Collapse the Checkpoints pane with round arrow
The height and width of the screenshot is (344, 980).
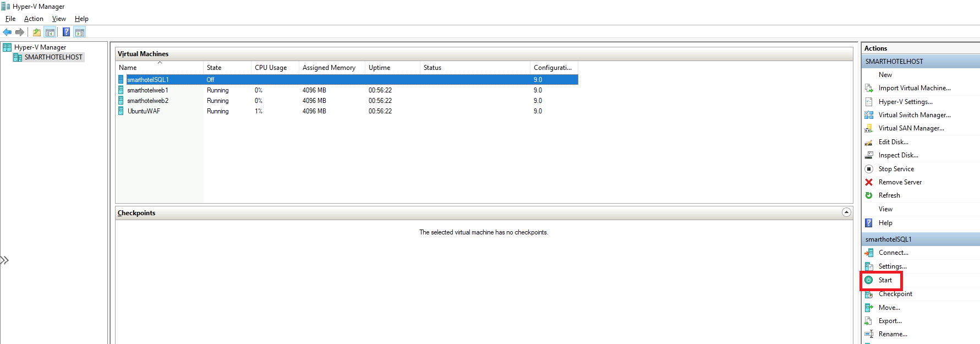coord(846,212)
